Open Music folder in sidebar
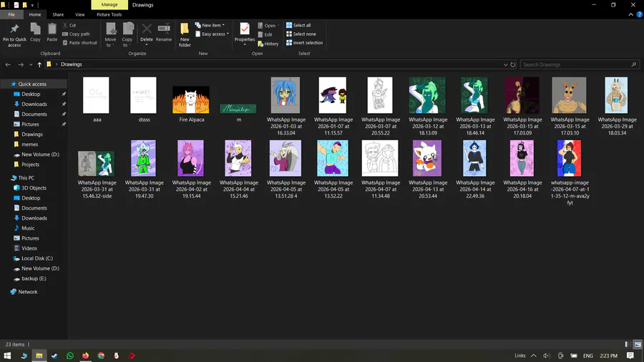Image resolution: width=644 pixels, height=362 pixels. 28,228
